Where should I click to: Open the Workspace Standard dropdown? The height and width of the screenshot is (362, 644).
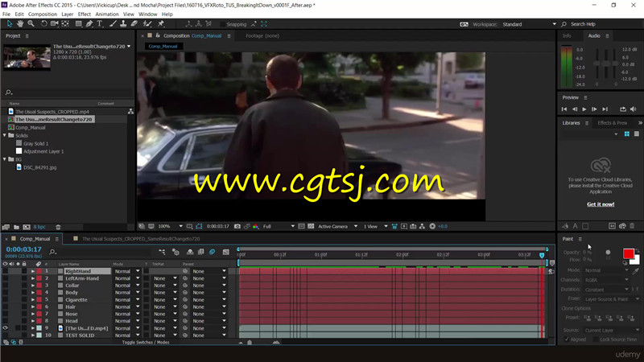[x=529, y=24]
